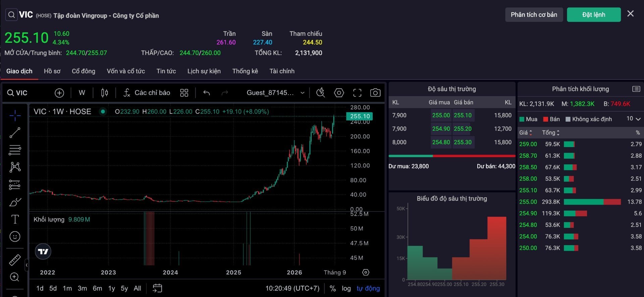Image resolution: width=644 pixels, height=297 pixels.
Task: Open the Fibonacci retracement tools
Action: pos(15,150)
